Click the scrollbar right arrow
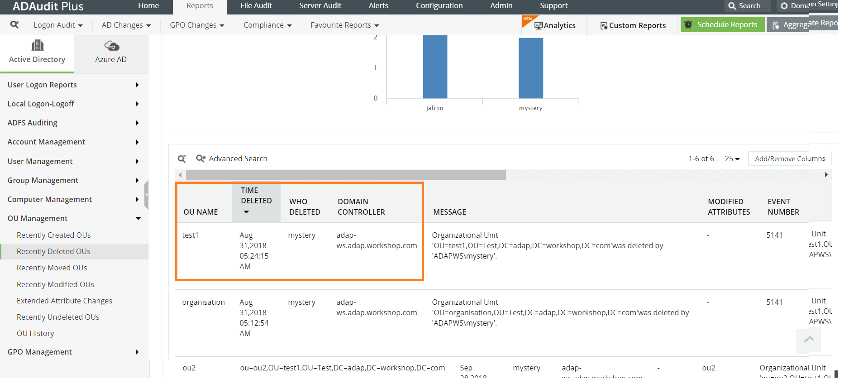Viewport: 868px width, 384px height. click(826, 175)
